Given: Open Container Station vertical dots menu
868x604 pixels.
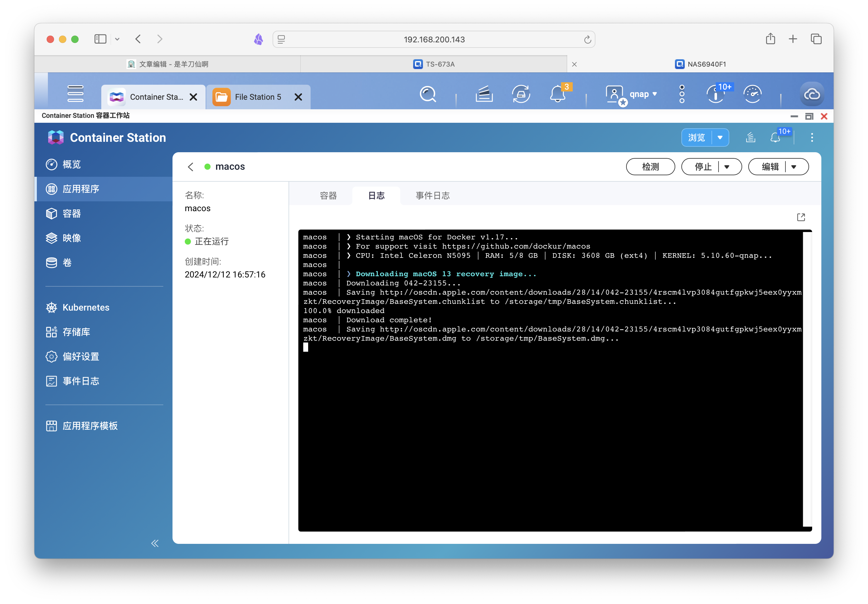Looking at the screenshot, I should tap(812, 137).
